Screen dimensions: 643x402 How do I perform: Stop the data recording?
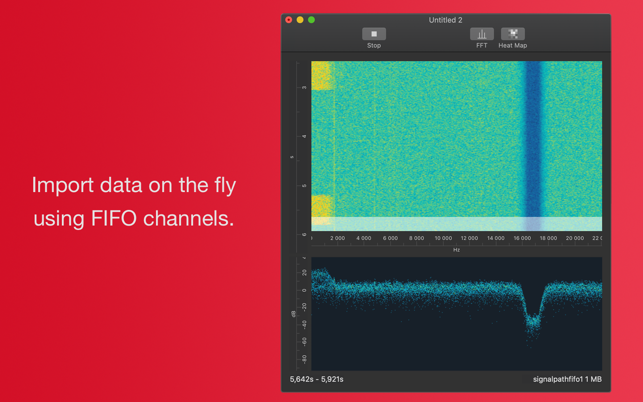374,34
